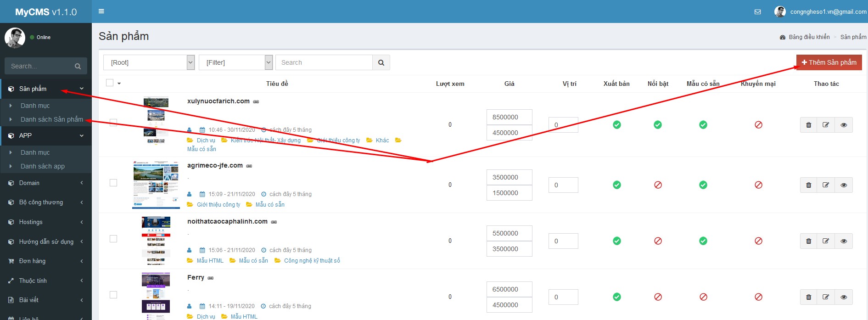Toggle Nổi bật status for noithatcaocaphalinh.com

pos(658,241)
